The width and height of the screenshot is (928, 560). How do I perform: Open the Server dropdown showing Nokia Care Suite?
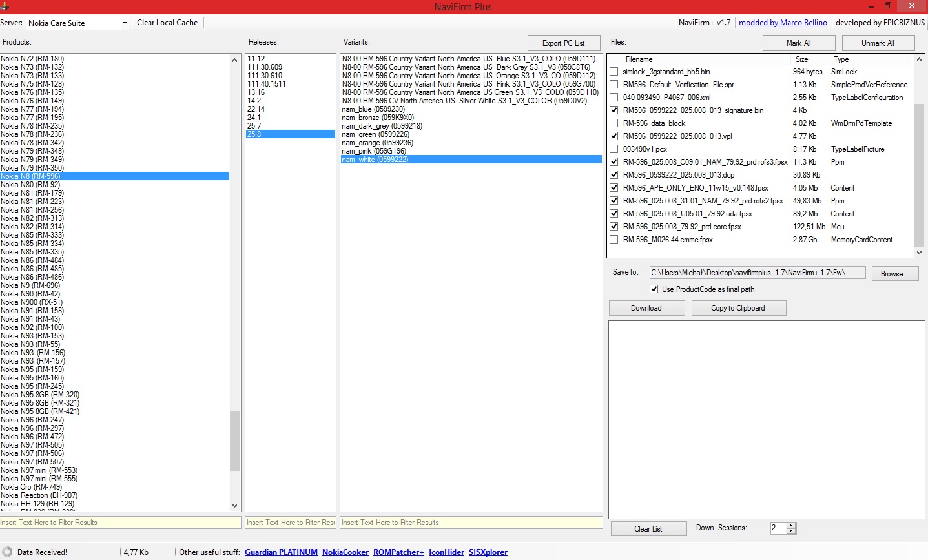[x=77, y=23]
